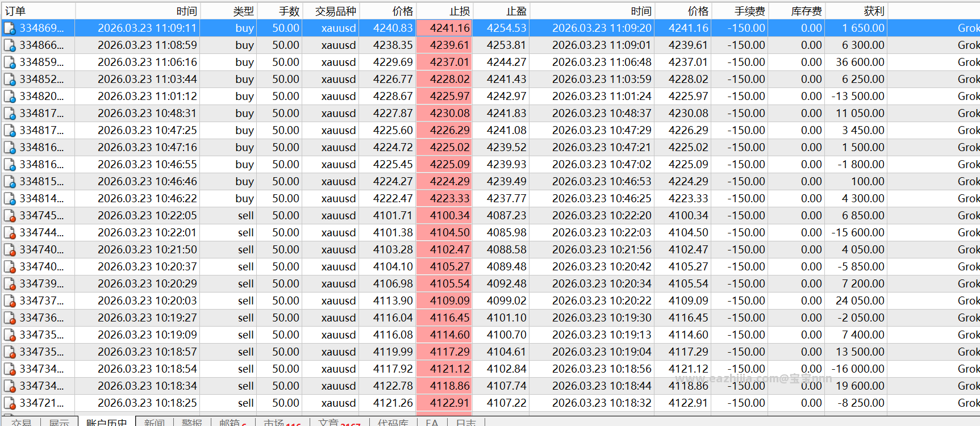Click the sell order icon of trade opened 10:20:29

click(x=10, y=284)
